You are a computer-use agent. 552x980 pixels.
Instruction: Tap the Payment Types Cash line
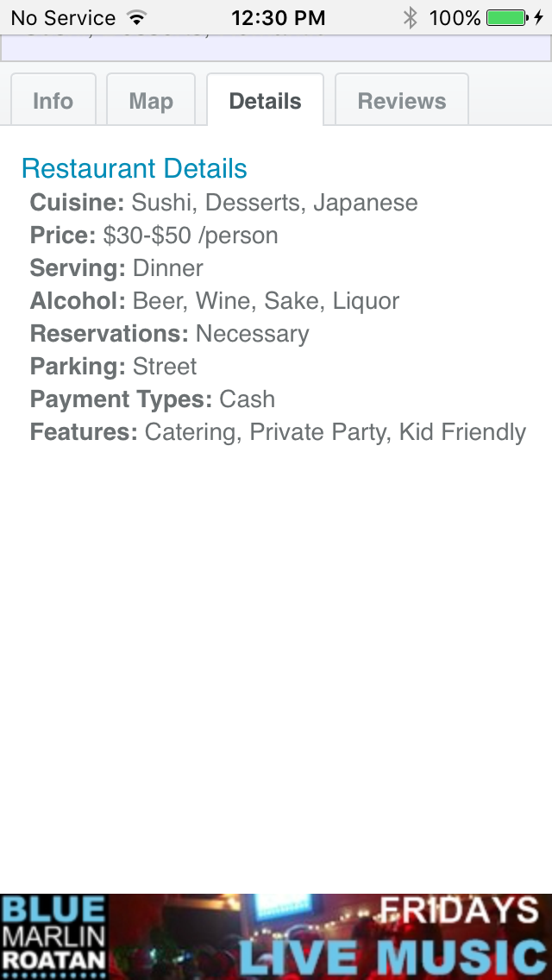(153, 399)
